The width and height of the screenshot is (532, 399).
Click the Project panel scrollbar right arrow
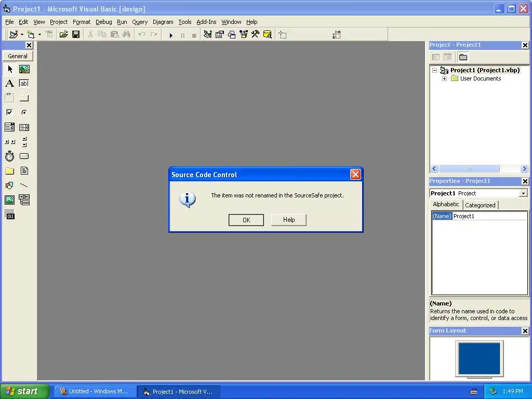click(524, 169)
